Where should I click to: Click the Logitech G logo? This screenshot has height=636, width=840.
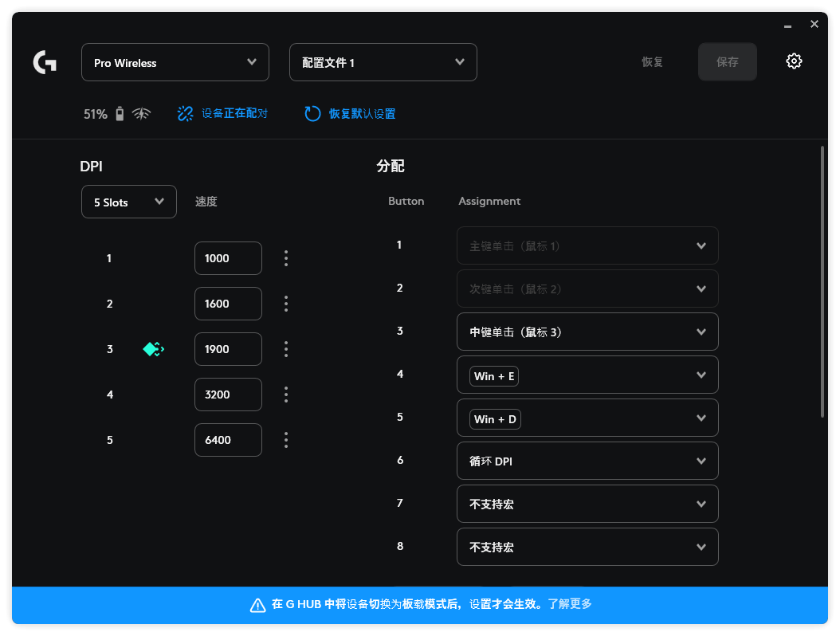(x=45, y=62)
